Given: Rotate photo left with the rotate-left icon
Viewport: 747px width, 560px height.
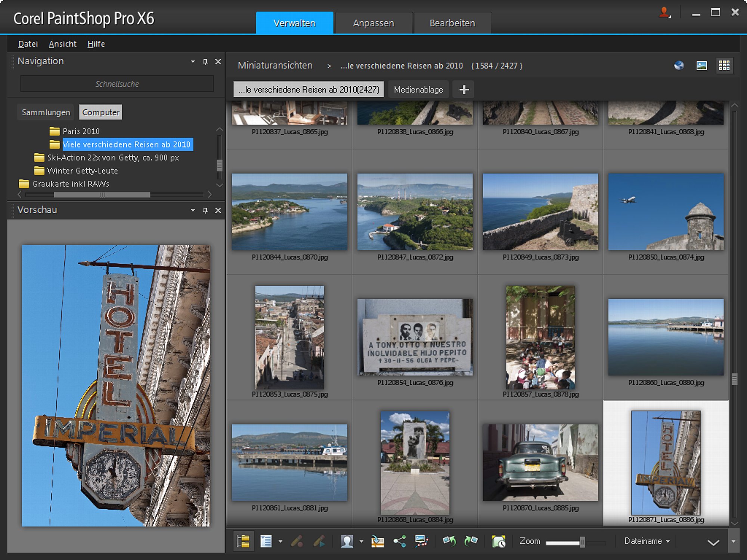Looking at the screenshot, I should coord(449,541).
